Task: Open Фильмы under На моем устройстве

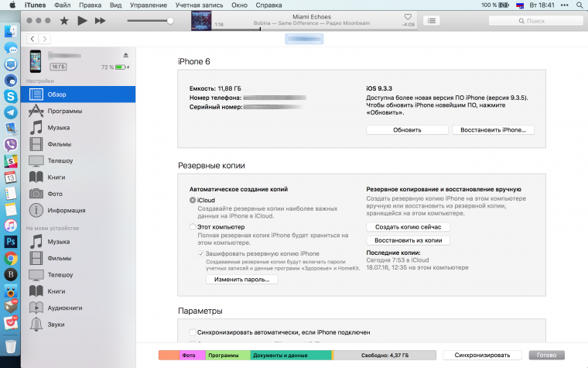Action: [78, 258]
